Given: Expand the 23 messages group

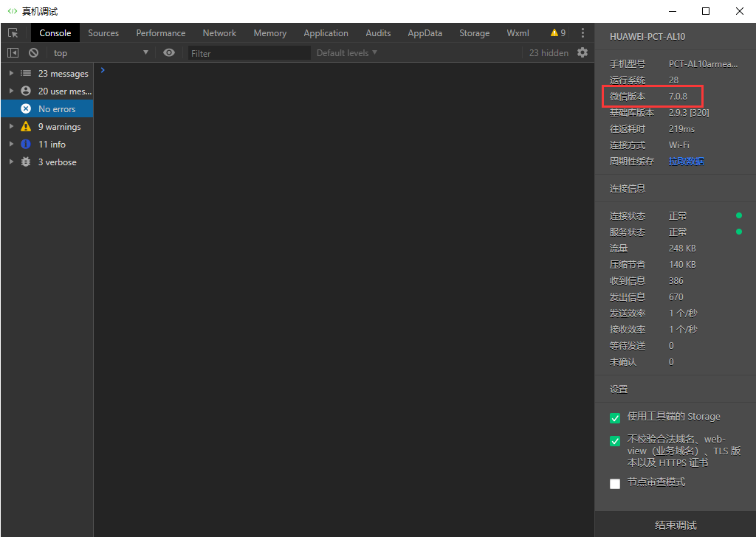Looking at the screenshot, I should 12,73.
